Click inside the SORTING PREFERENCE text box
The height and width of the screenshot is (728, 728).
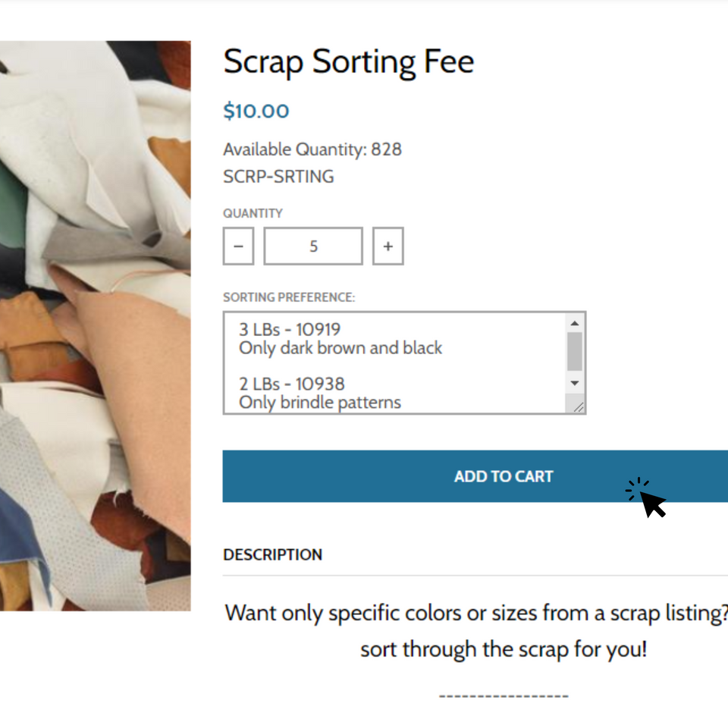click(394, 362)
